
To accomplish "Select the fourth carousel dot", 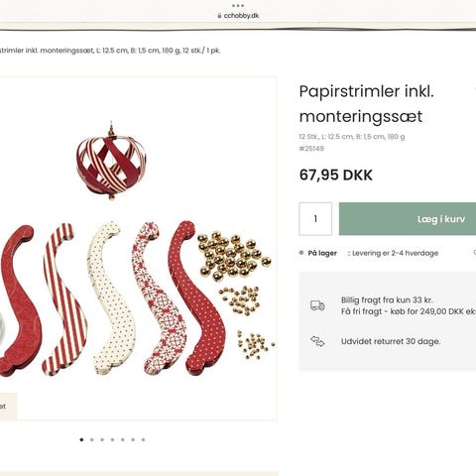I will point(112,439).
